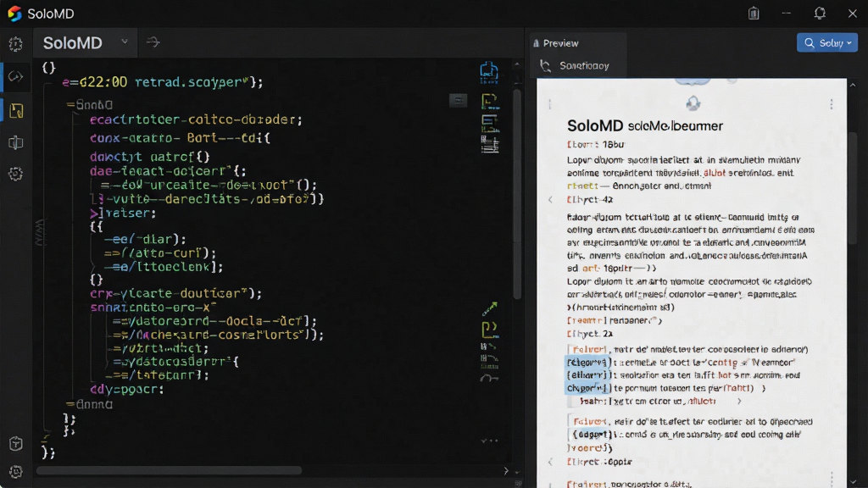Click the editor's horizontal scrollbar thumb

(x=169, y=471)
